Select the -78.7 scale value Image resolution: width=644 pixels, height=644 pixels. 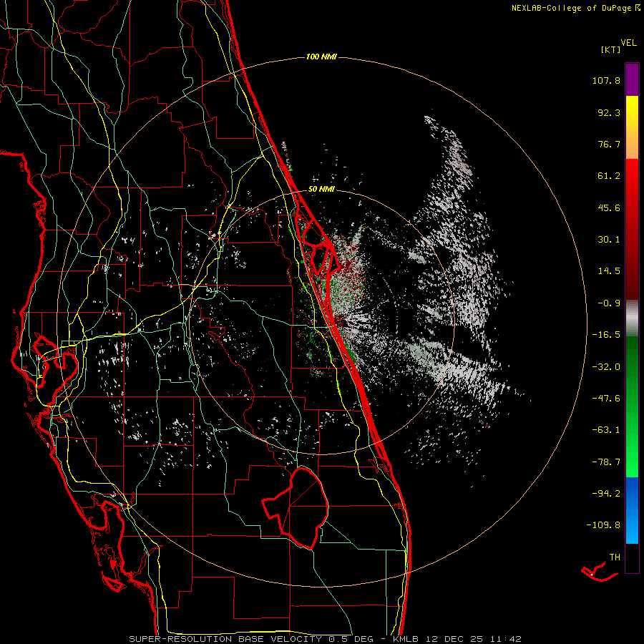[606, 462]
